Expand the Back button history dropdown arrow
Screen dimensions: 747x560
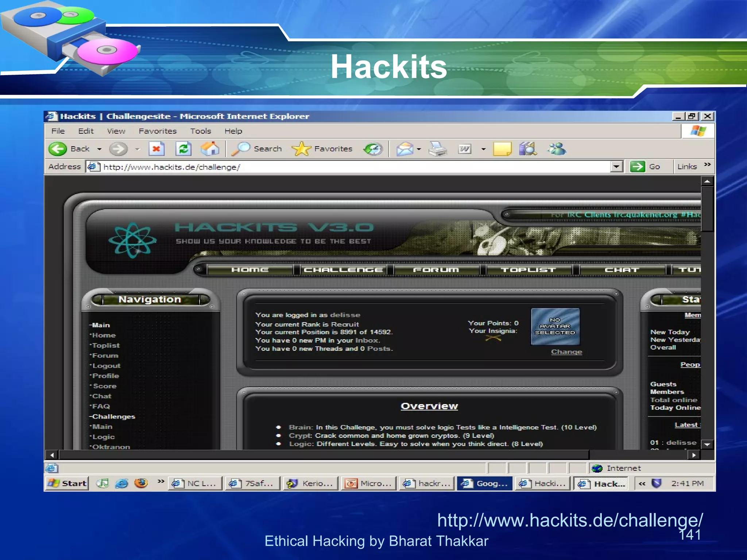pyautogui.click(x=99, y=149)
